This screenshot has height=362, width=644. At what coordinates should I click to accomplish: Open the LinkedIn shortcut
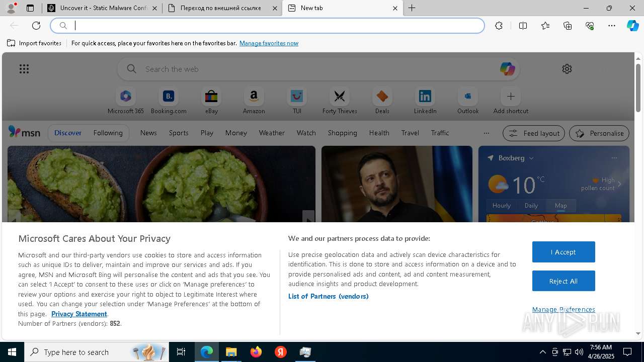(x=425, y=101)
